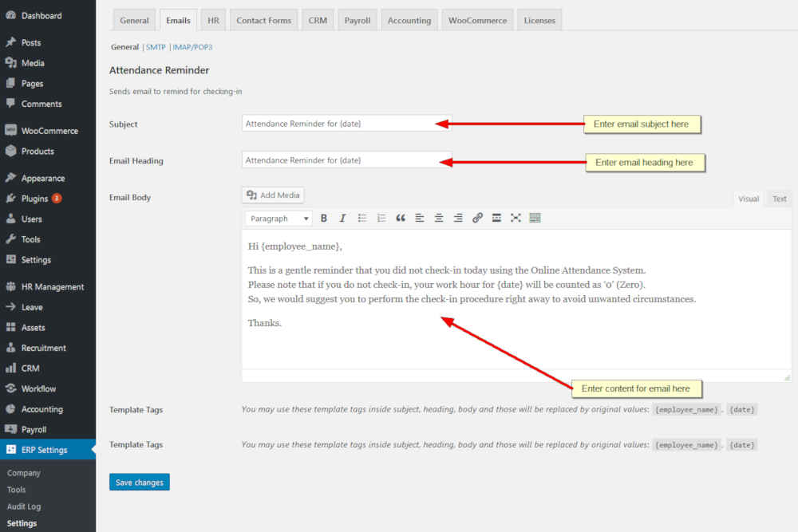This screenshot has width=798, height=532.
Task: Apply italic formatting in email body editor
Action: click(x=343, y=218)
